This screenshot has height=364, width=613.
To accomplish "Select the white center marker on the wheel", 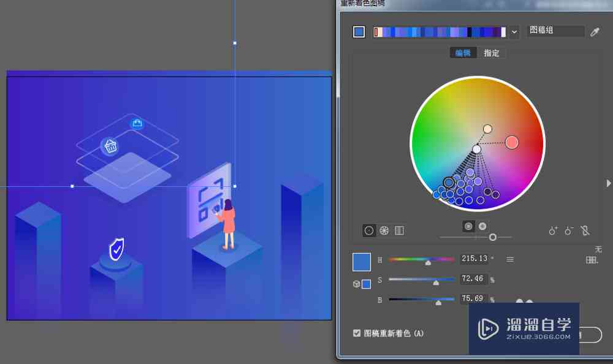I will tap(476, 149).
